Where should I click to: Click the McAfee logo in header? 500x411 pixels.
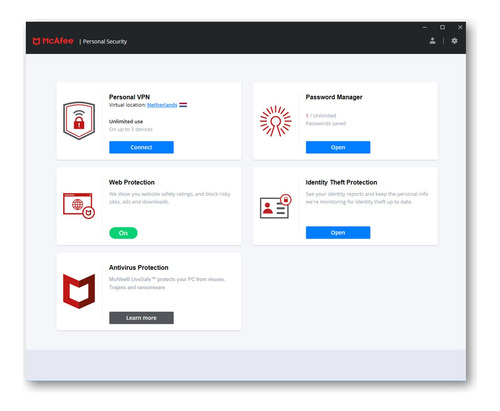[x=53, y=41]
